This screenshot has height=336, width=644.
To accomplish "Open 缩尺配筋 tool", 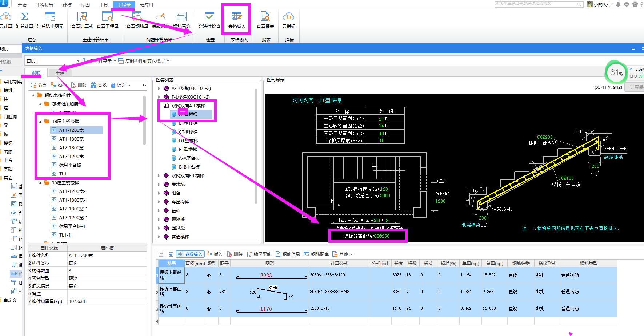I will pyautogui.click(x=259, y=254).
